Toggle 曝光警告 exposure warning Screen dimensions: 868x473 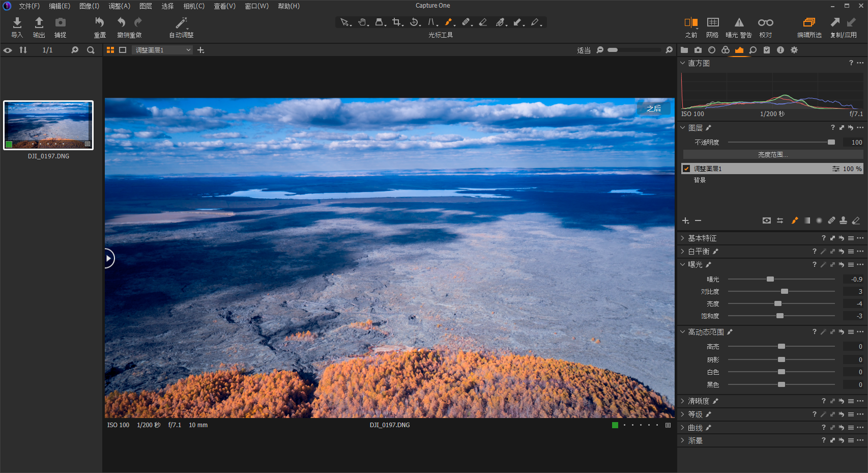click(739, 27)
